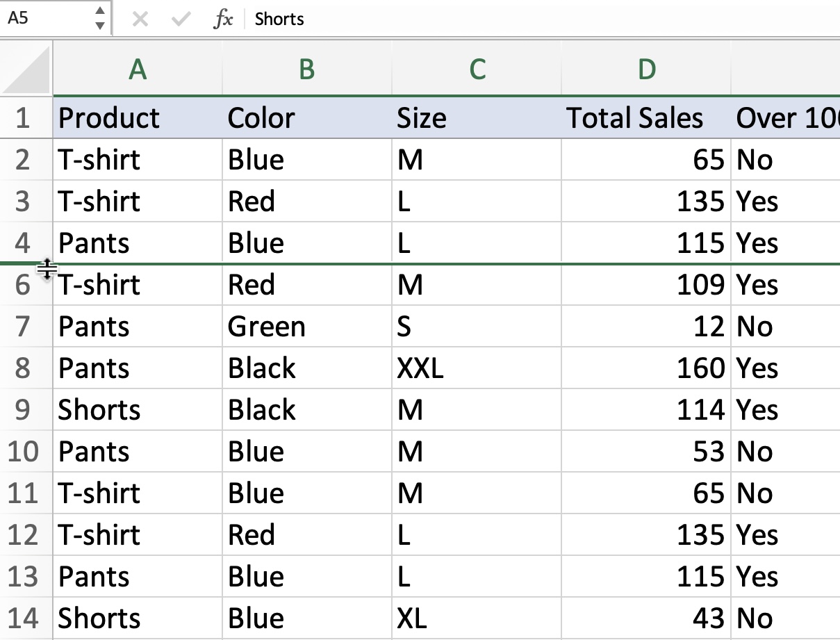Select row 9 header
840x640 pixels.
pos(26,409)
